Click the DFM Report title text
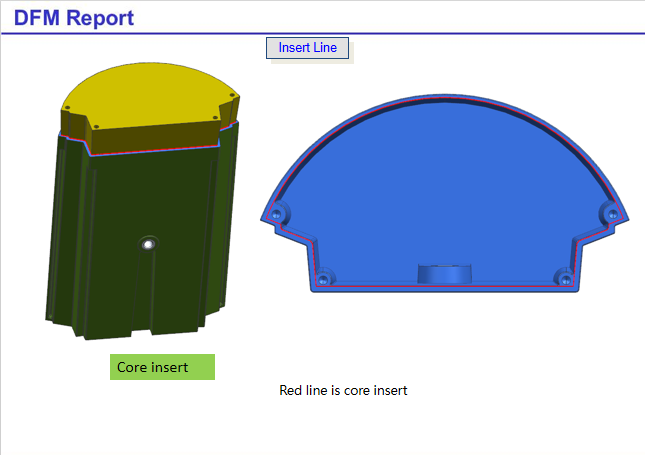645x455 pixels. coord(74,17)
